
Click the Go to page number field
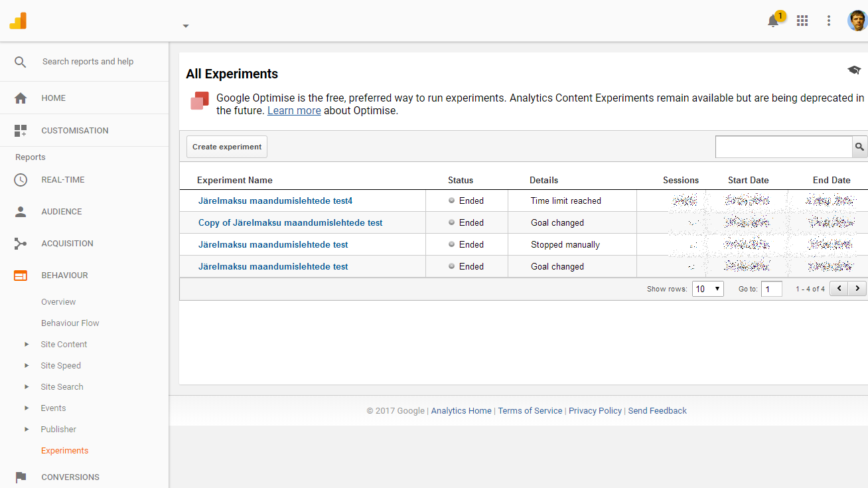(771, 289)
